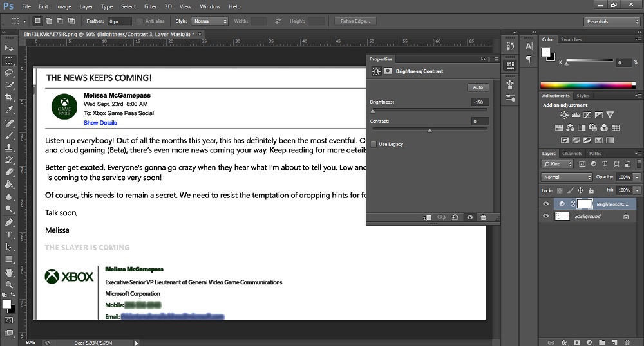
Task: Select the Hand tool
Action: 9,273
